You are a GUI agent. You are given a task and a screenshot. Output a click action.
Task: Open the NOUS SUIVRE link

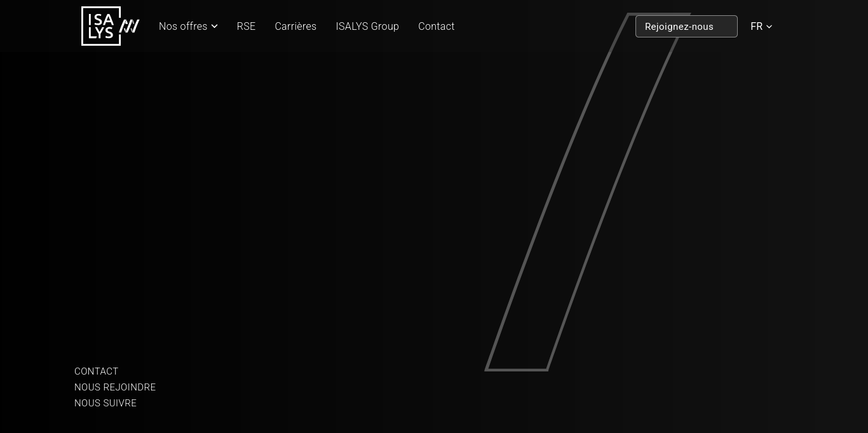pyautogui.click(x=105, y=403)
